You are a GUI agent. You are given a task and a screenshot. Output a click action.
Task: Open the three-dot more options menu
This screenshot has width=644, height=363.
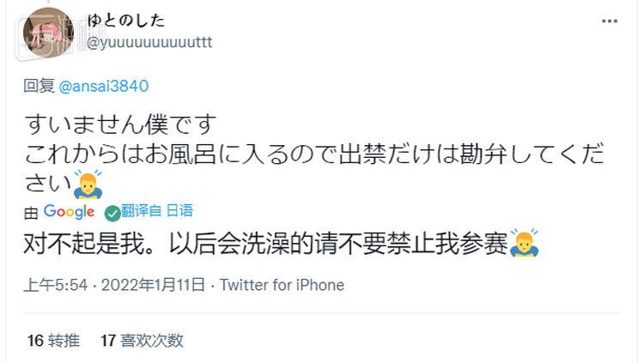610,21
